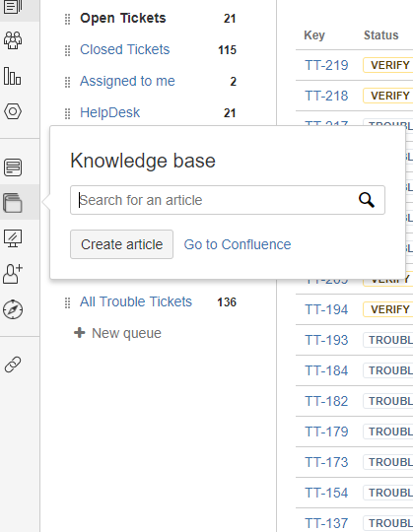Click count 21 beside Open Tickets
The width and height of the screenshot is (413, 532).
point(230,19)
